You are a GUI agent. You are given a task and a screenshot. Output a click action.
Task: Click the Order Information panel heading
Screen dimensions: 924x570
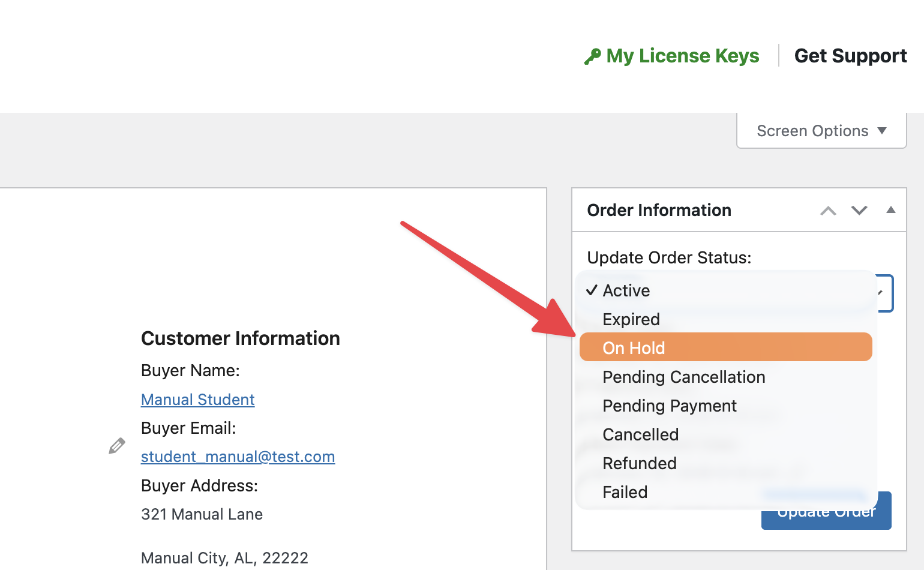pos(659,210)
